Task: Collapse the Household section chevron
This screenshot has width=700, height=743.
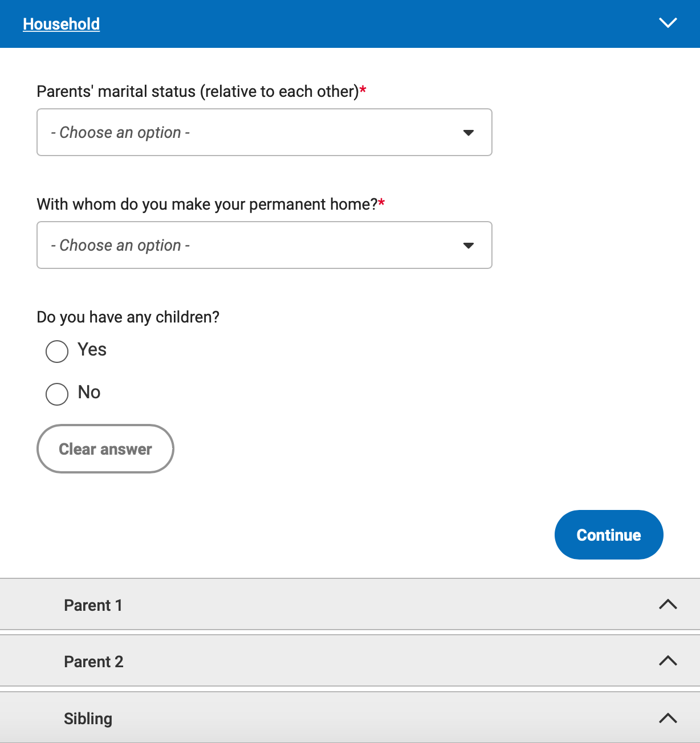Action: 668,23
